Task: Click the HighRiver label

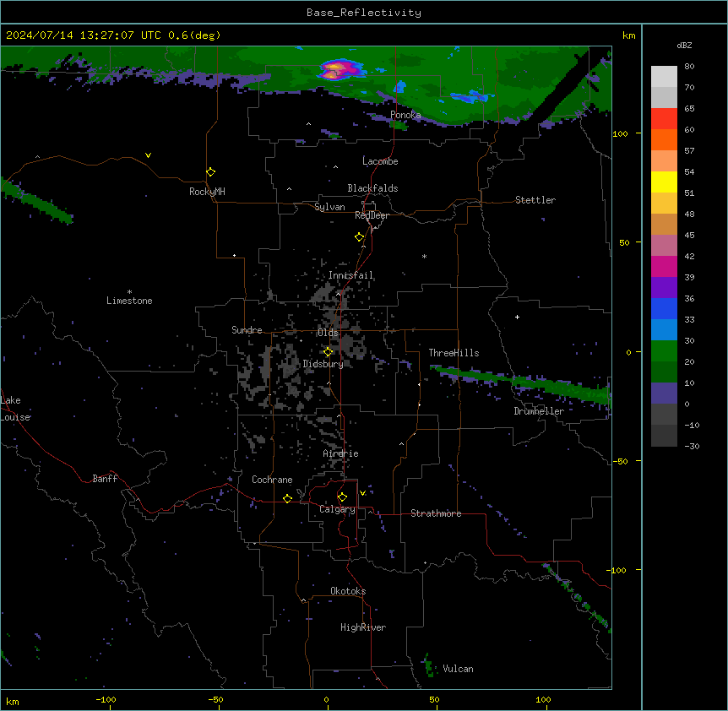Action: click(363, 627)
